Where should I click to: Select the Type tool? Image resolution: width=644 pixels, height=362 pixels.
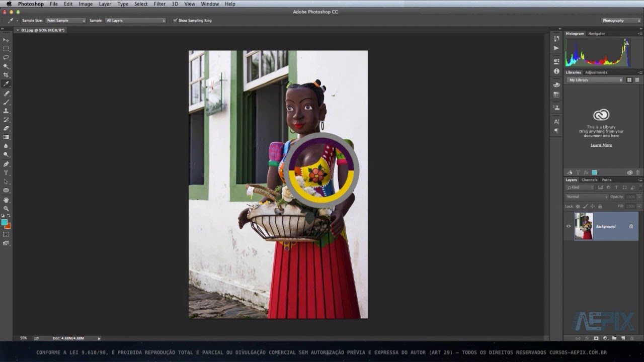tap(6, 173)
